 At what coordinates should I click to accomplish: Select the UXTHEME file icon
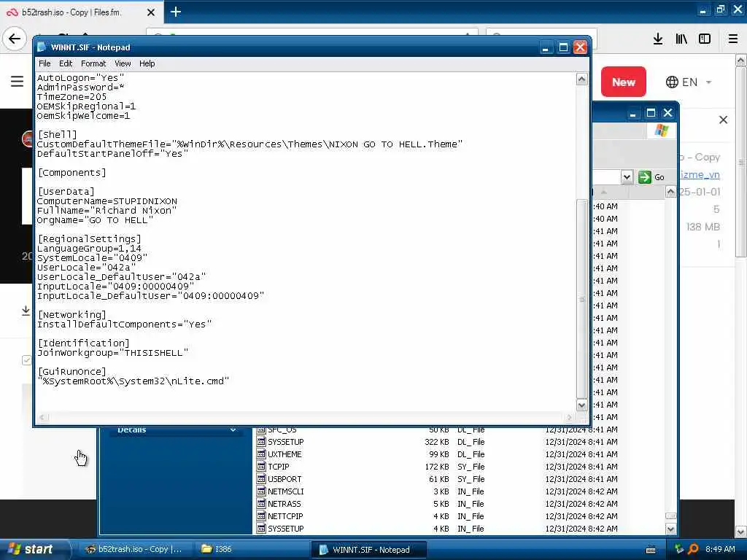[261, 454]
